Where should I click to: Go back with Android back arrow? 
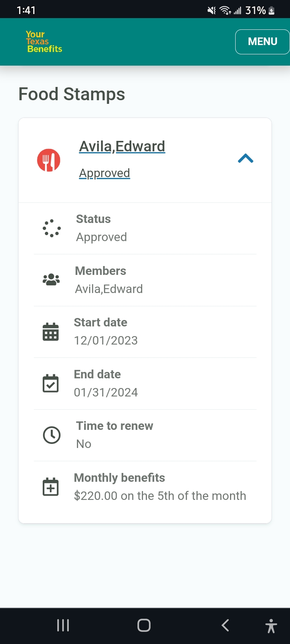click(x=226, y=625)
